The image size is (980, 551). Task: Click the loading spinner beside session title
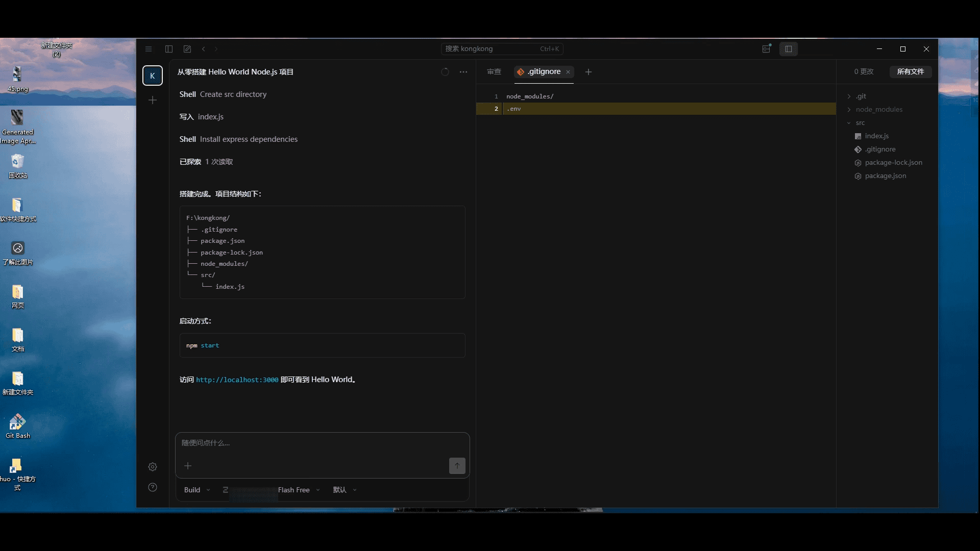point(445,72)
